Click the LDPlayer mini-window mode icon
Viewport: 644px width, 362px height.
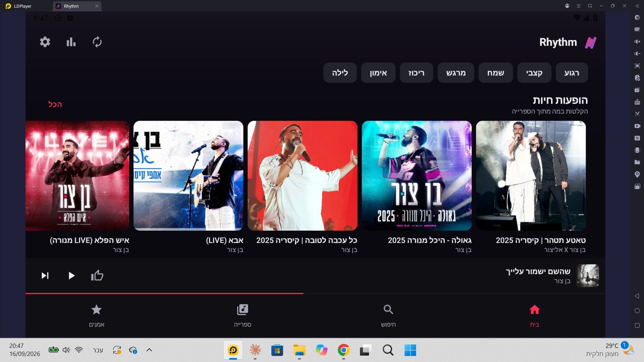(590, 6)
